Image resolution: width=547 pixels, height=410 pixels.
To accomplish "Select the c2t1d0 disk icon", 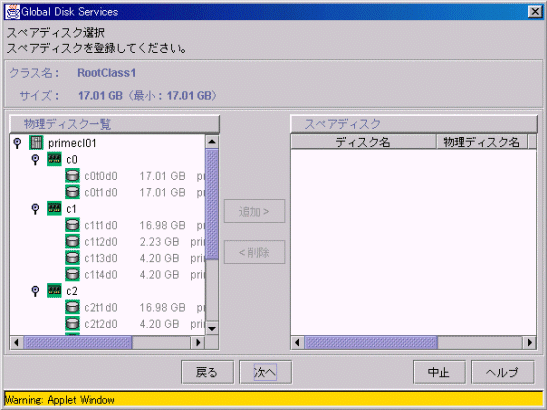I will point(72,307).
